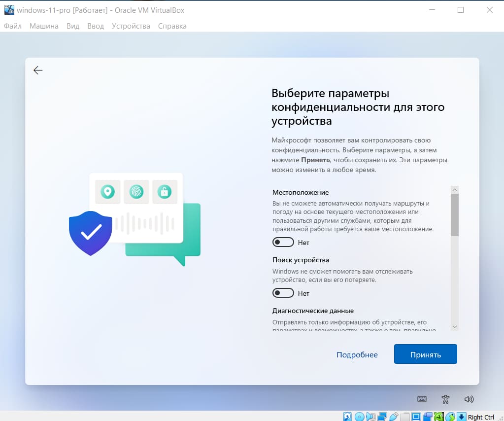Click the Местоположение heading
The width and height of the screenshot is (504, 421).
coord(301,192)
